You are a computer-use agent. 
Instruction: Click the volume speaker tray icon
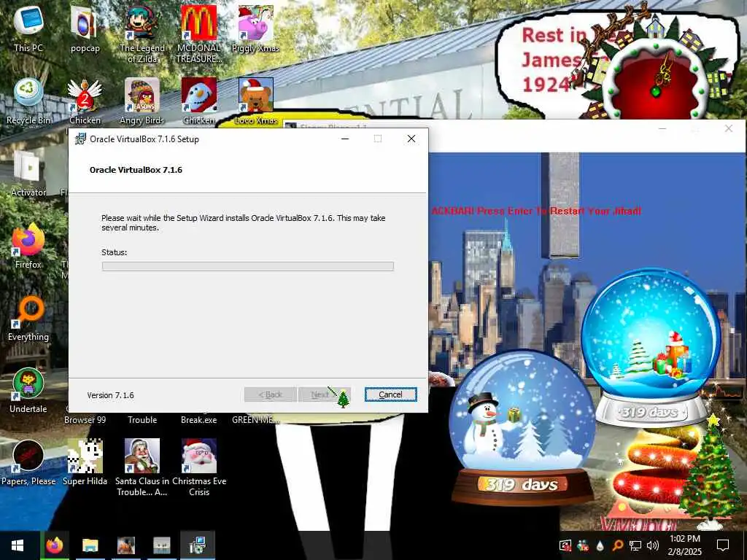pos(653,545)
